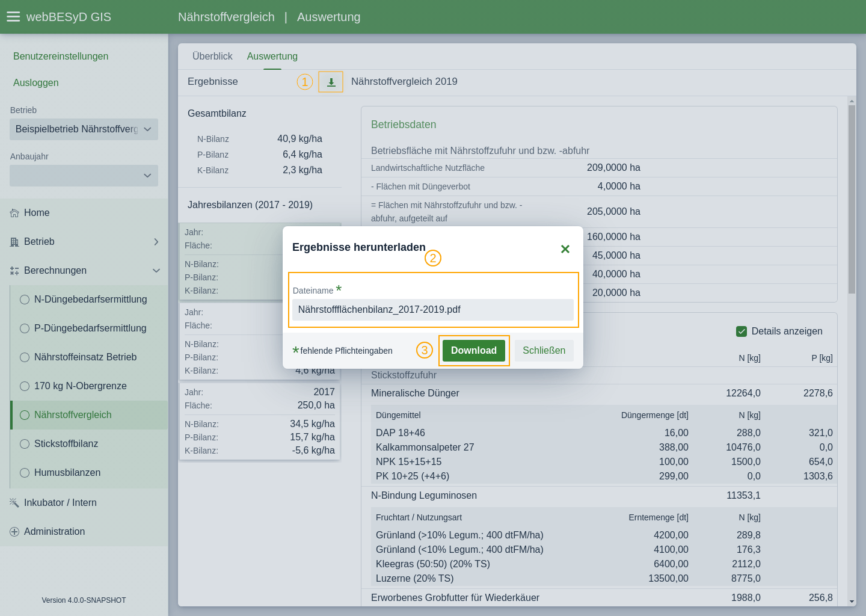Viewport: 866px width, 616px height.
Task: Click Mineralische Dünger row heading
Action: (415, 393)
